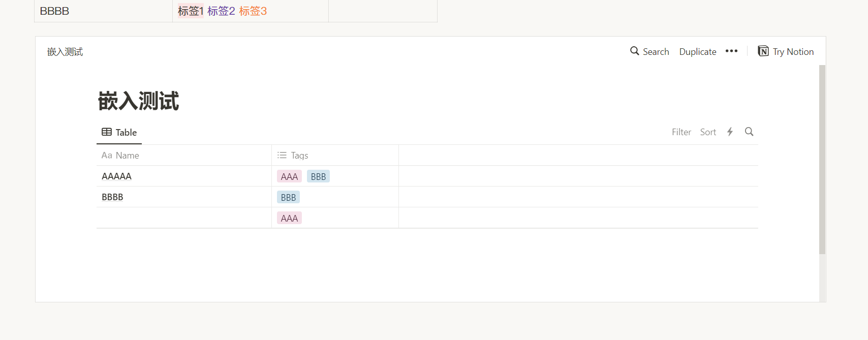
Task: Click the lightning bolt automations icon
Action: coord(730,132)
